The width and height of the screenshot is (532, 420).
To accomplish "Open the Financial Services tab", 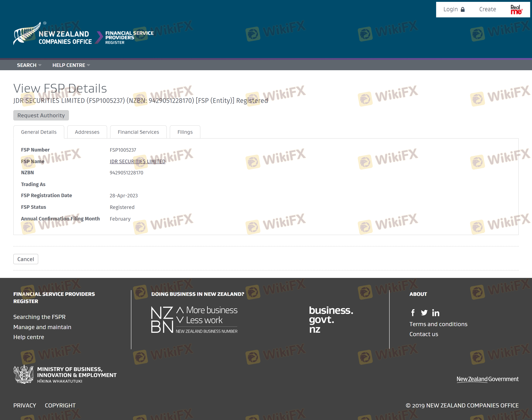I will (138, 132).
